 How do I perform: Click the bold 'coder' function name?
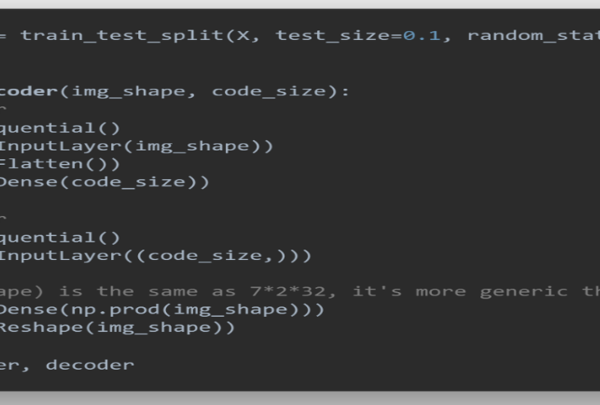[x=29, y=91]
